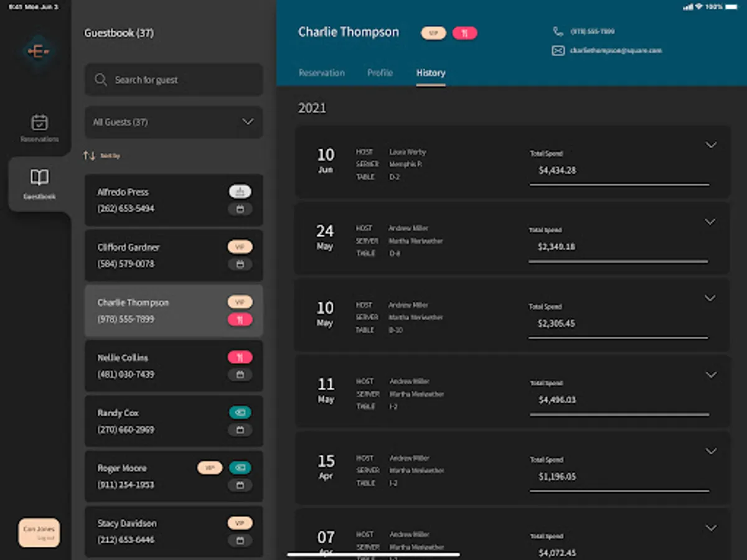Select the Clifford Gardner guest name
747x560 pixels.
128,248
